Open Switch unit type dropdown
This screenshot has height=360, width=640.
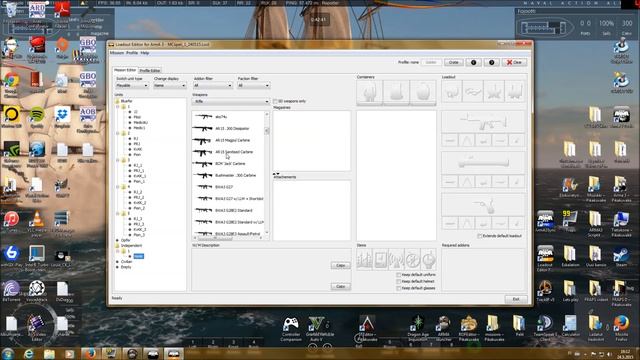pyautogui.click(x=132, y=86)
